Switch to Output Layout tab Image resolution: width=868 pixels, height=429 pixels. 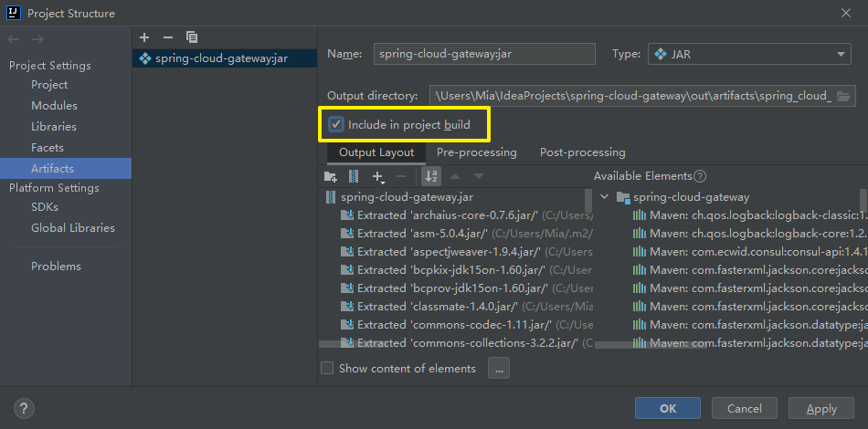[376, 152]
